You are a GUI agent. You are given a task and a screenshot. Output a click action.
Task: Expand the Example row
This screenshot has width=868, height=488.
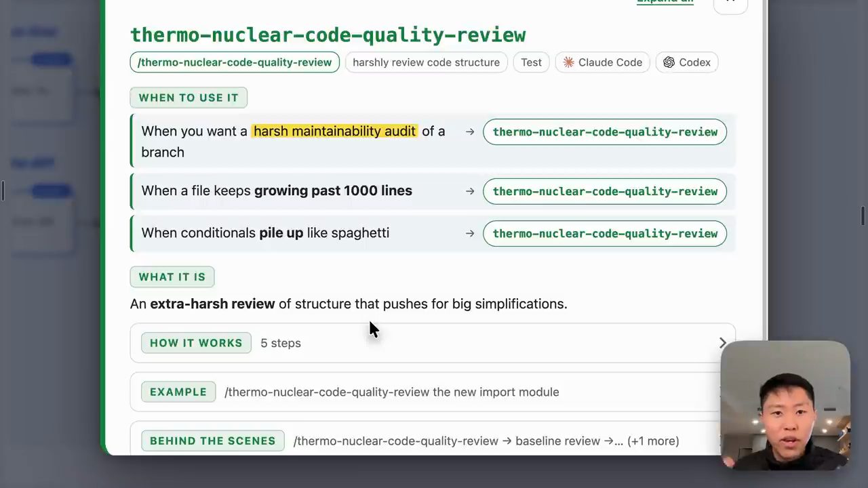tap(433, 392)
